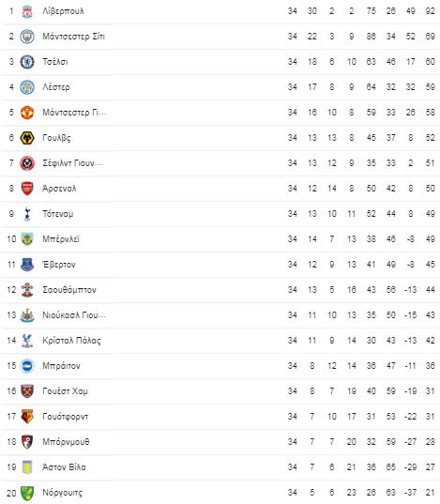Click the Watford club crest
Screen dimensions: 440x504
tap(27, 417)
